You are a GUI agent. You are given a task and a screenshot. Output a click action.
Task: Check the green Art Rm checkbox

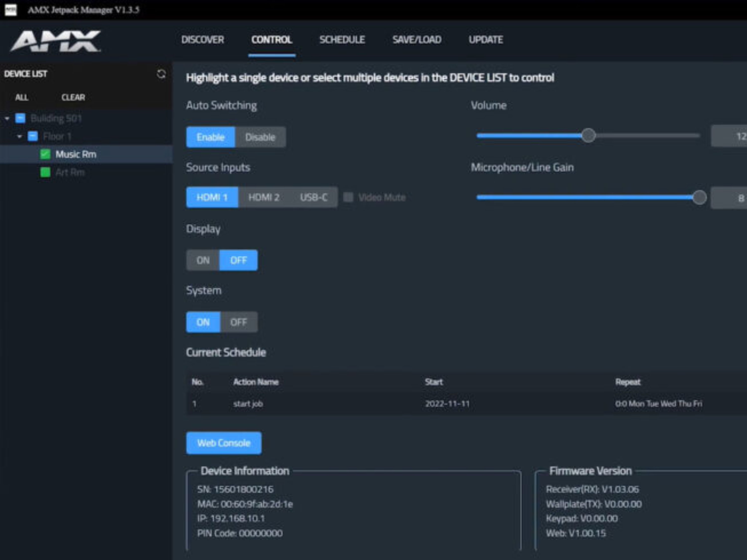[x=45, y=172]
